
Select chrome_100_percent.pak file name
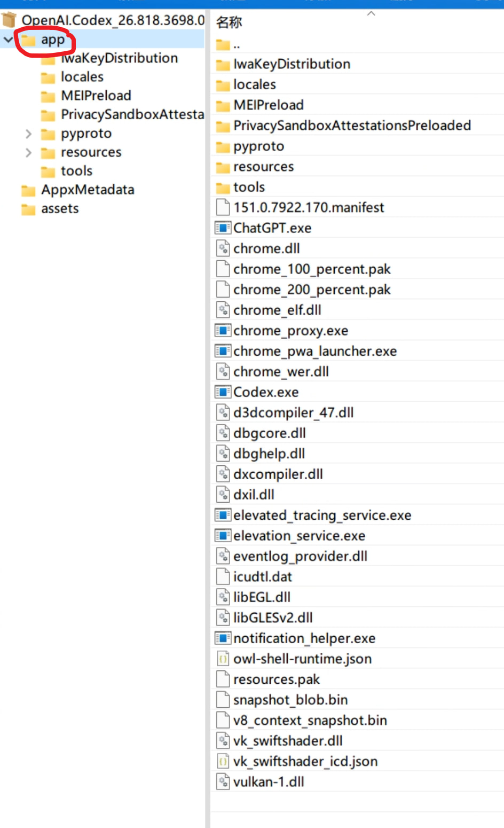pyautogui.click(x=312, y=269)
